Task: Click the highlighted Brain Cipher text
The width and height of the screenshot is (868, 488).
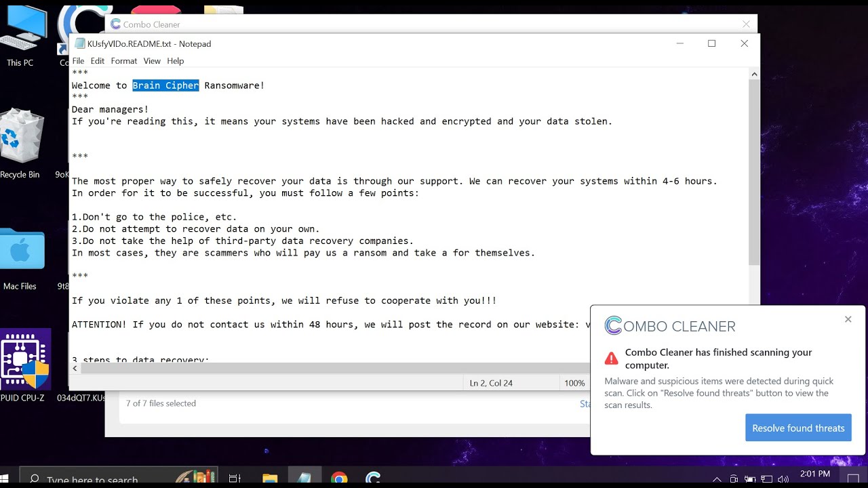Action: tap(165, 85)
